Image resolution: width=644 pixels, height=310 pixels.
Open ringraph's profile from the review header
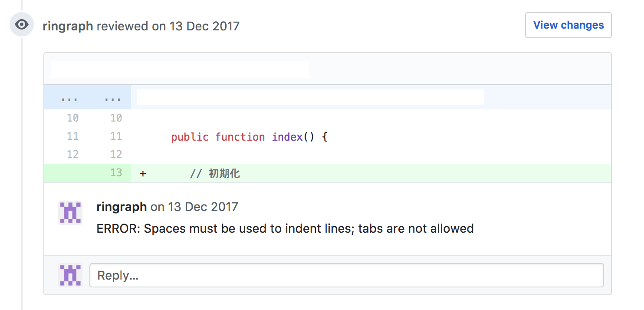point(68,26)
